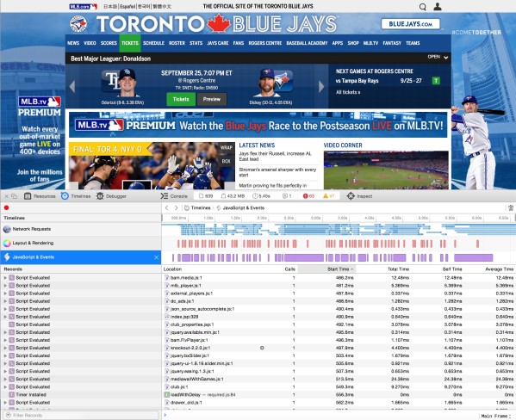Go back in inspector navigation history
516x420 pixels.
(167, 208)
